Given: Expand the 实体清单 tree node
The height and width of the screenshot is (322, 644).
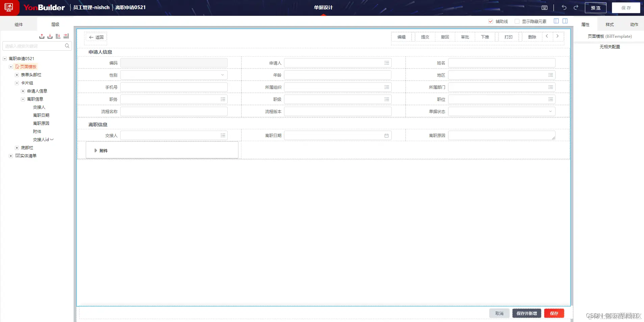Looking at the screenshot, I should [x=11, y=156].
